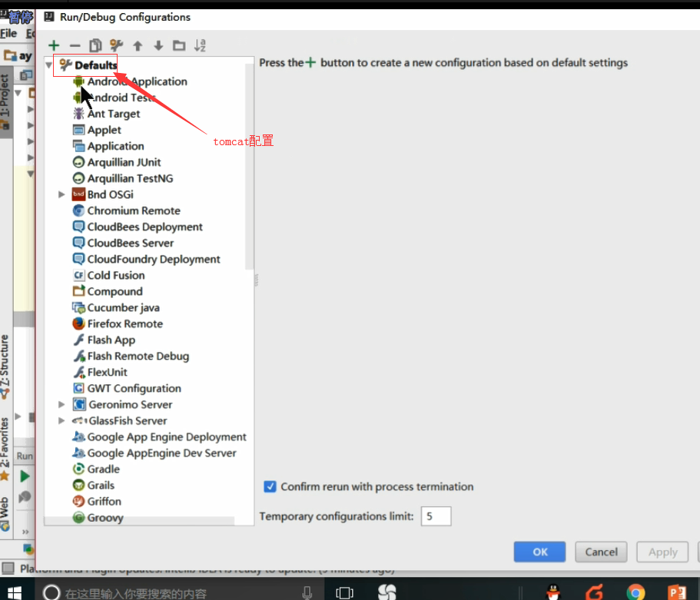Open the File menu in the IDE
Viewport: 700px width, 600px height.
tap(8, 34)
